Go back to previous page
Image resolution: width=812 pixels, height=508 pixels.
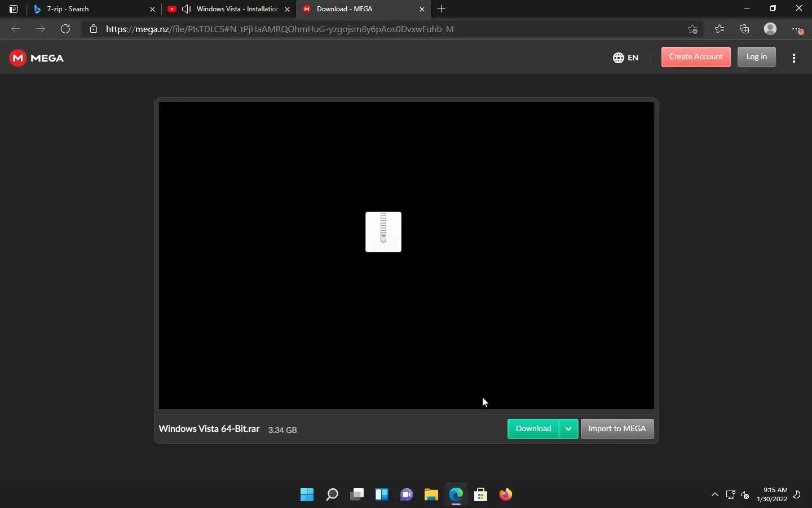pos(16,29)
